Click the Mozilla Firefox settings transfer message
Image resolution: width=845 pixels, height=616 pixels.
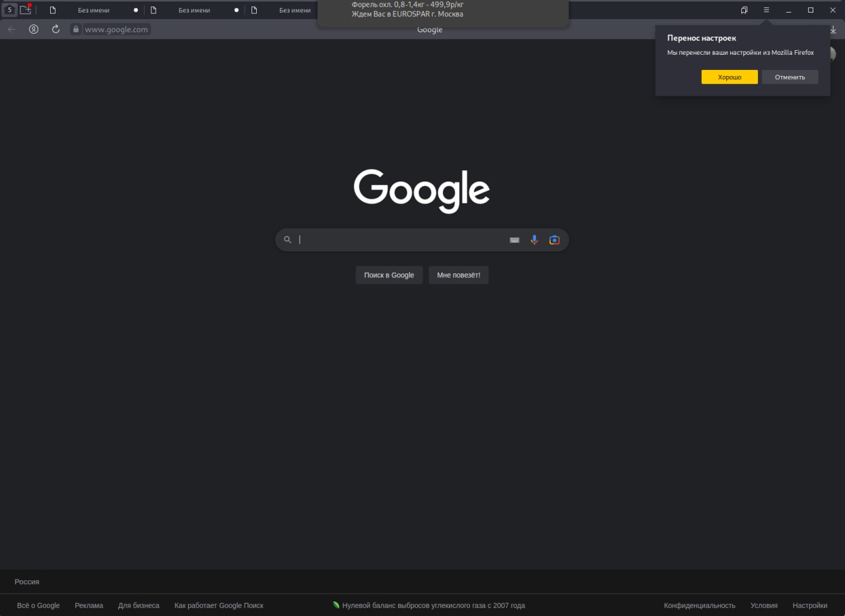(x=741, y=52)
